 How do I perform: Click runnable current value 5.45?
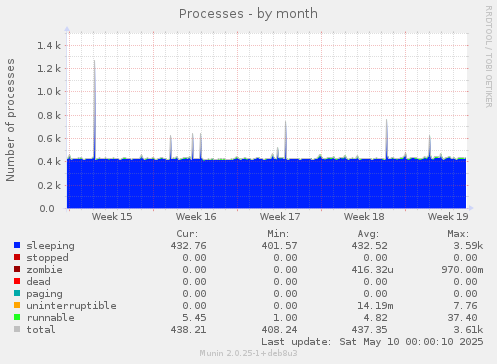[x=194, y=318]
